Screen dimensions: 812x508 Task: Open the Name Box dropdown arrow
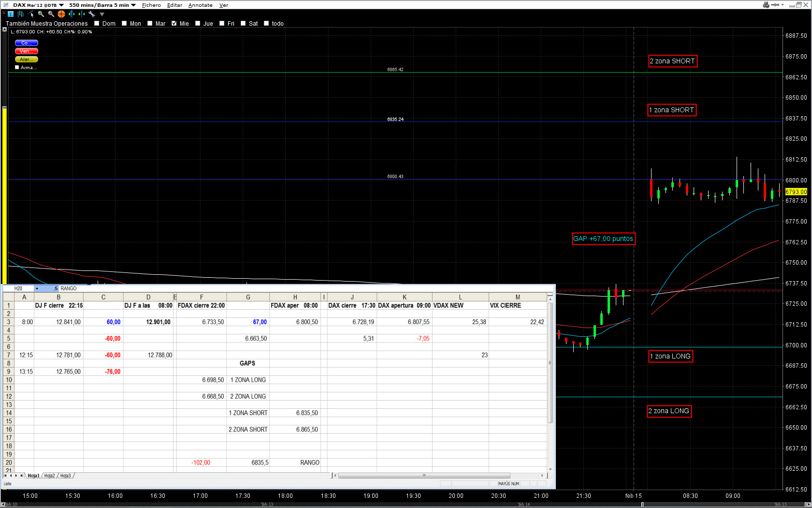point(37,288)
